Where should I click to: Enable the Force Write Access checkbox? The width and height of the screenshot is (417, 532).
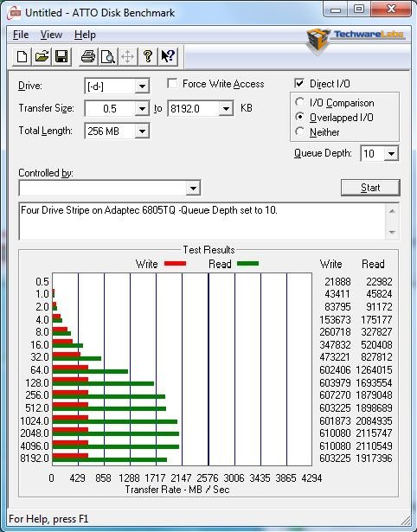coord(172,83)
